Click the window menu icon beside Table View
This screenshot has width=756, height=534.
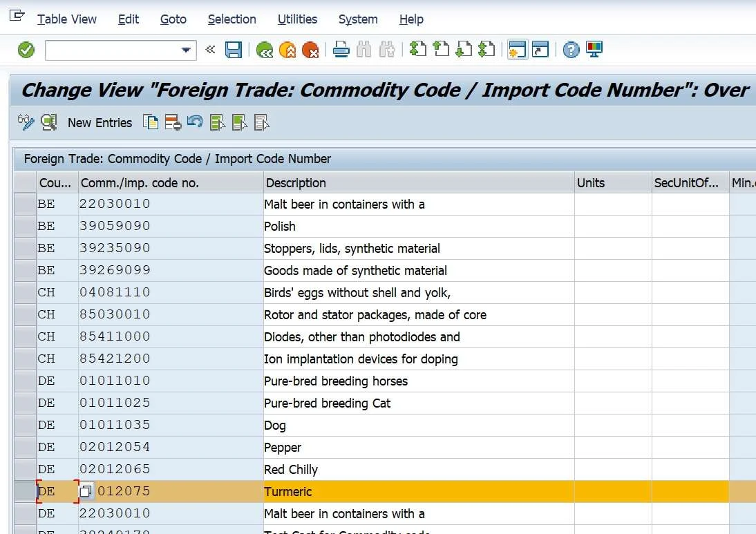pyautogui.click(x=17, y=16)
